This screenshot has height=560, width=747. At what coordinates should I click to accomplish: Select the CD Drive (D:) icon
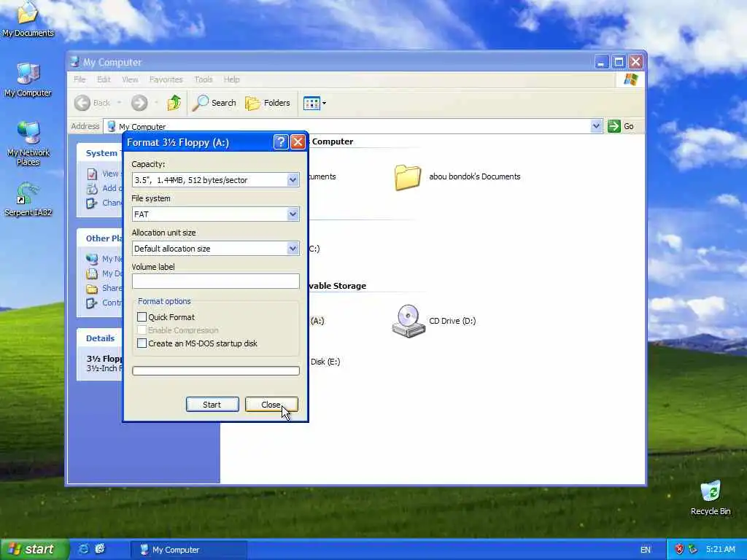433,321
